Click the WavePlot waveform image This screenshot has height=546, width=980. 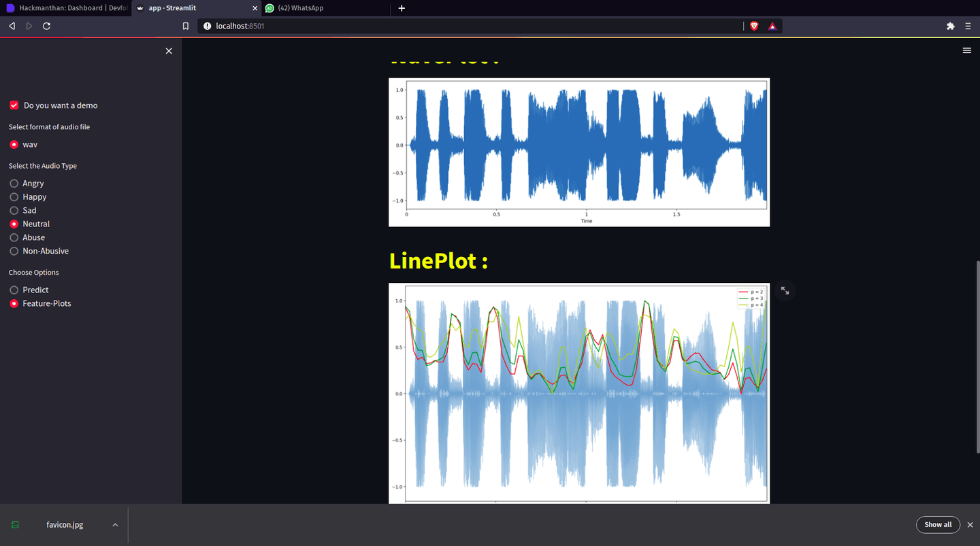[579, 152]
